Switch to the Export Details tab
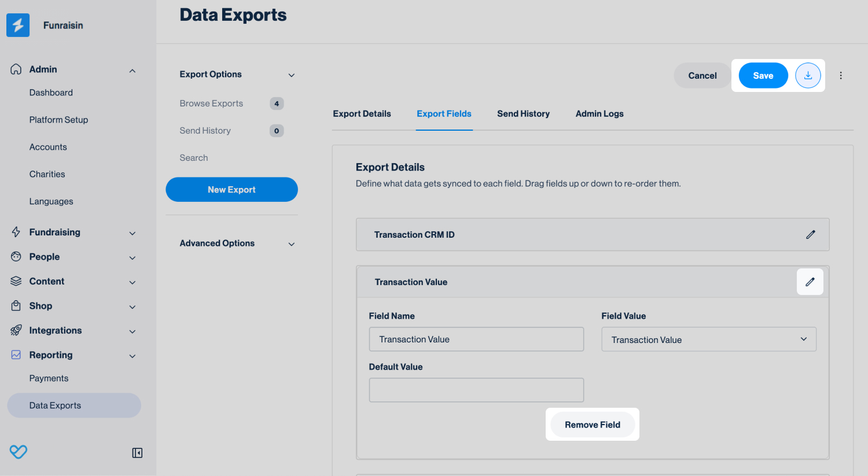This screenshot has height=476, width=868. (362, 114)
